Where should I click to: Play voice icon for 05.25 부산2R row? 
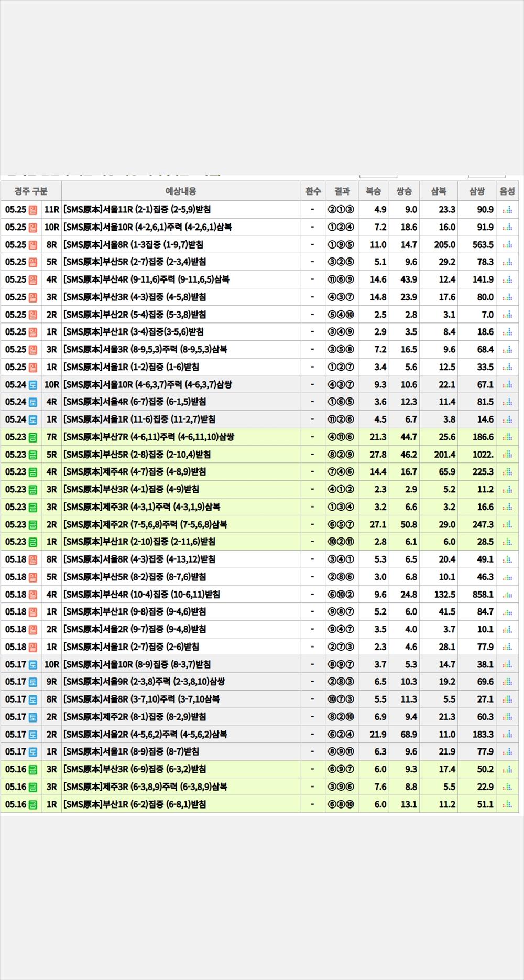click(x=507, y=315)
